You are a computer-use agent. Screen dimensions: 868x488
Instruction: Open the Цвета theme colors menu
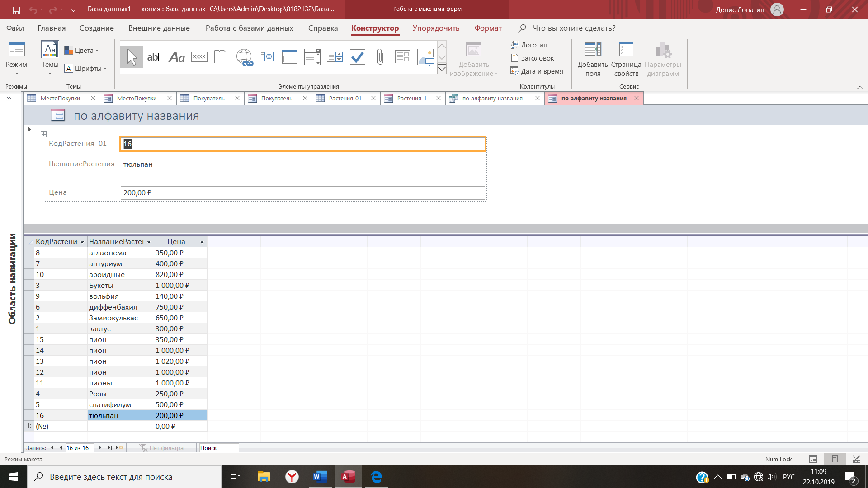coord(81,50)
